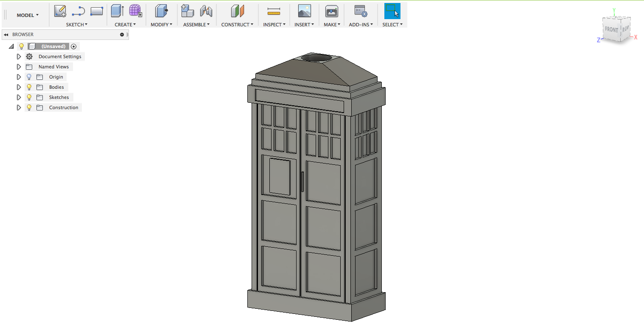Open the MODEL workspace dropdown
This screenshot has height=330, width=644.
coord(28,15)
